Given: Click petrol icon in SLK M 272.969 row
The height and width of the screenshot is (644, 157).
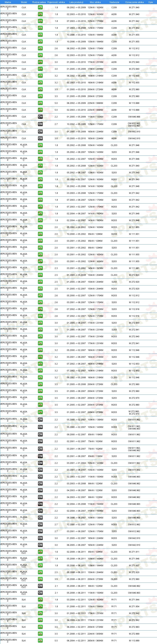Looking at the screenshot, I should pyautogui.click(x=40, y=634).
